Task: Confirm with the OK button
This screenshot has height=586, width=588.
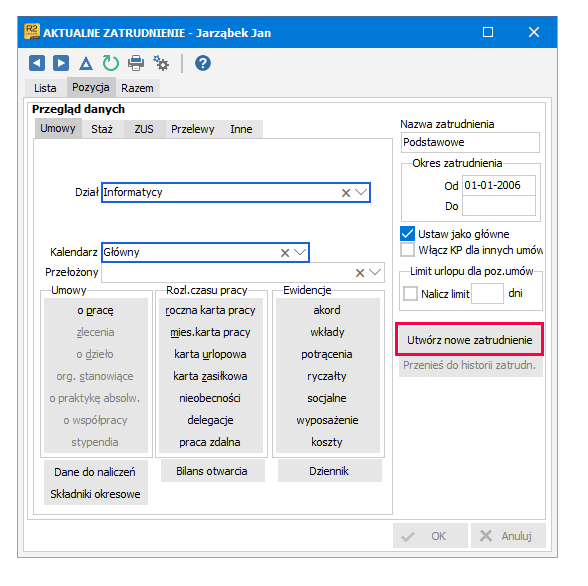Action: 430,536
